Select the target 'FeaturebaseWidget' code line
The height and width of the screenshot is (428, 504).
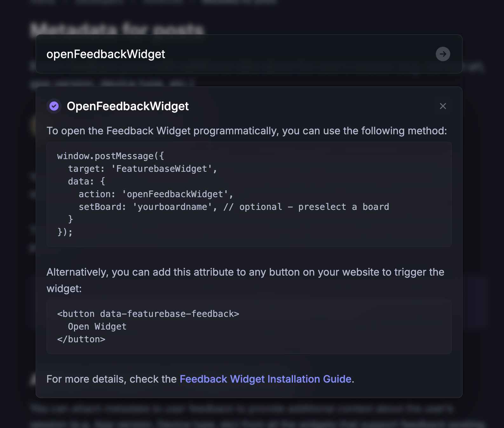click(x=142, y=169)
